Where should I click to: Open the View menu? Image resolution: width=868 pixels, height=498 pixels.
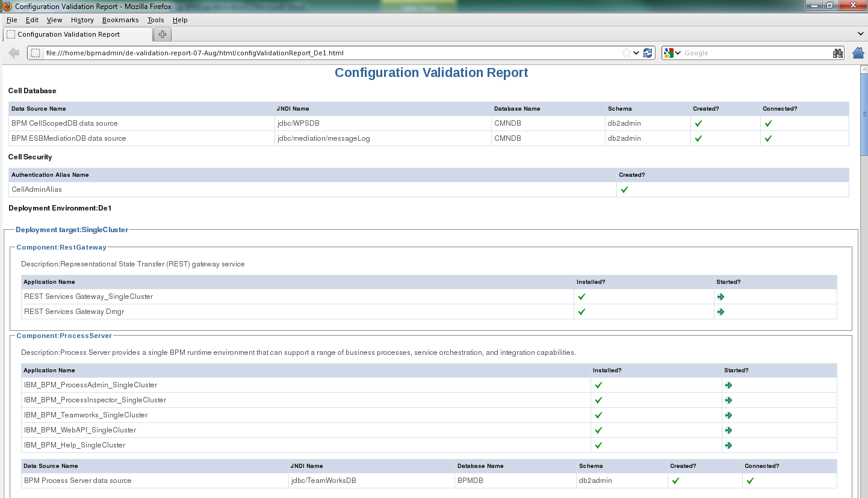click(x=54, y=20)
